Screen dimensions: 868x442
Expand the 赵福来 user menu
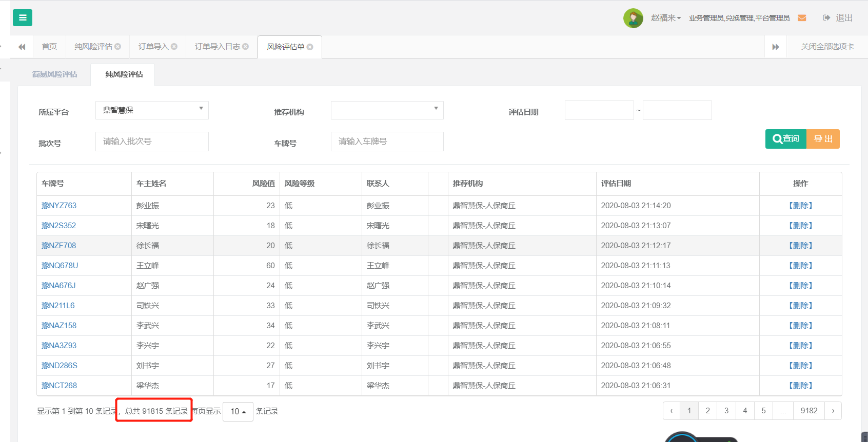tap(666, 18)
